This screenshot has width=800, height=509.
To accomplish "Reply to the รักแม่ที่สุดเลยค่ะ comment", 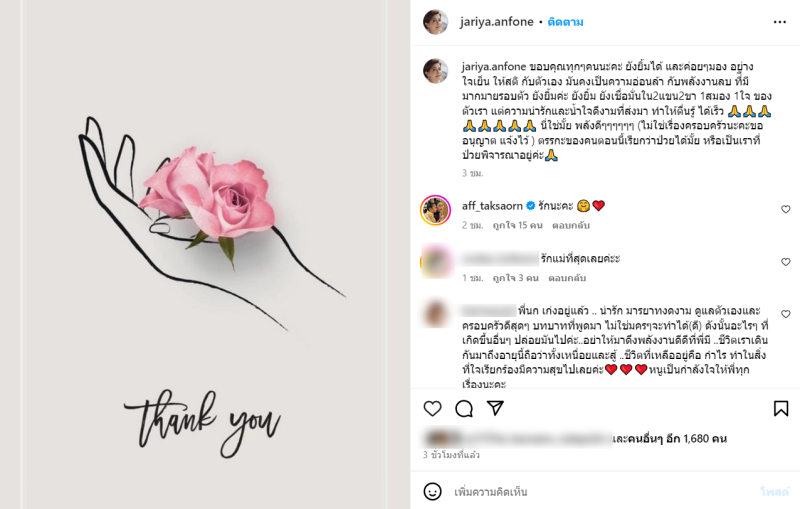I will tap(567, 278).
